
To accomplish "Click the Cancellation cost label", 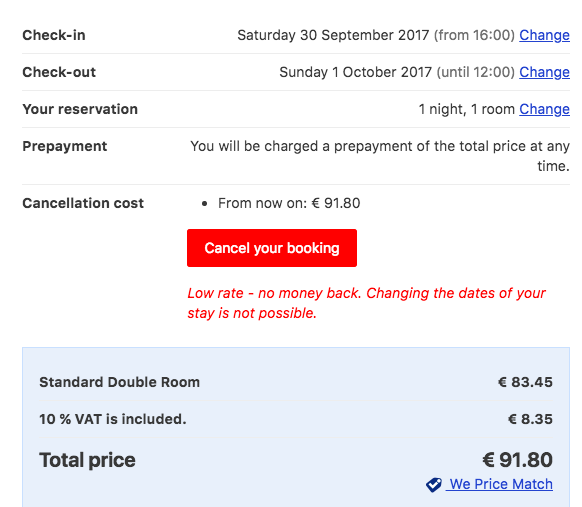I will click(83, 203).
